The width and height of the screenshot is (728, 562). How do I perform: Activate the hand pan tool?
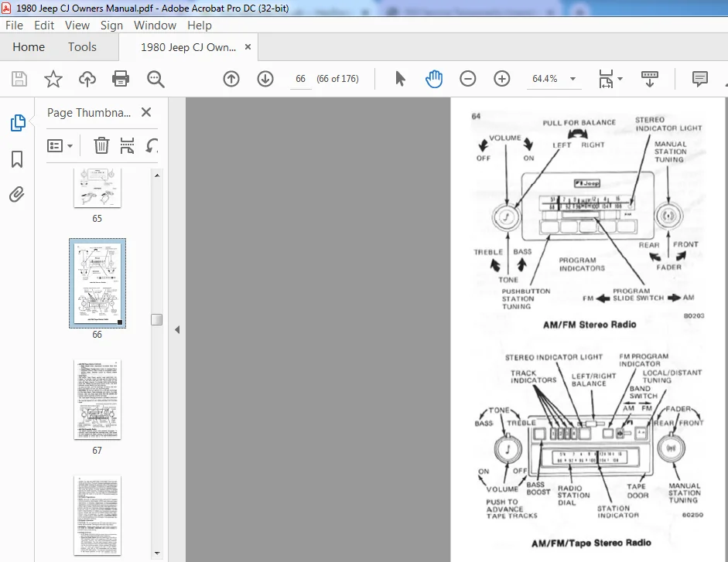point(434,79)
